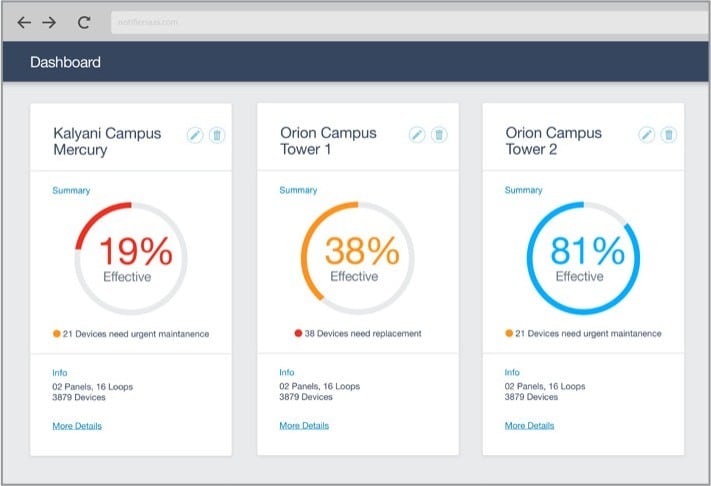Go forward using browser forward arrow
The width and height of the screenshot is (711, 486).
[49, 22]
